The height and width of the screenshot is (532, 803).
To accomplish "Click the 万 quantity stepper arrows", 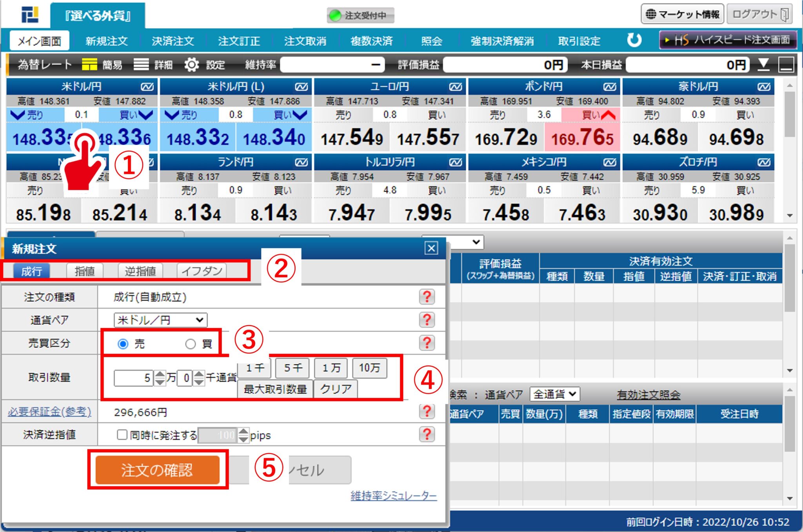I will (160, 378).
